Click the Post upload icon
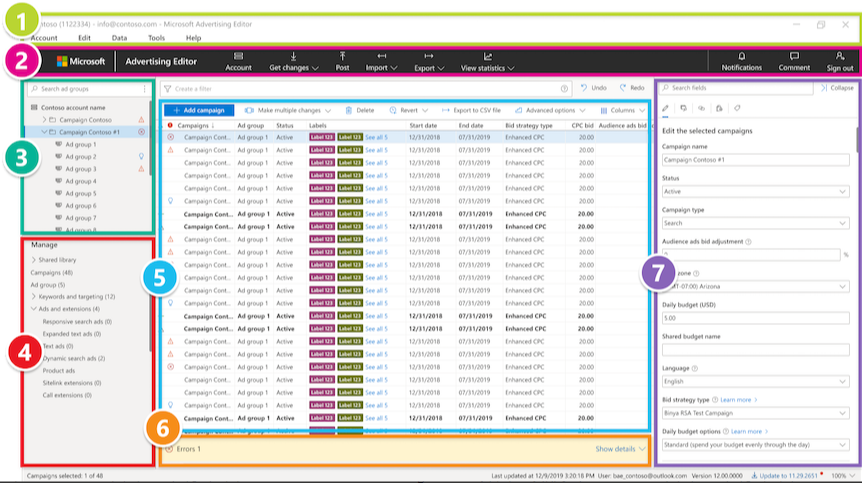 coord(342,56)
